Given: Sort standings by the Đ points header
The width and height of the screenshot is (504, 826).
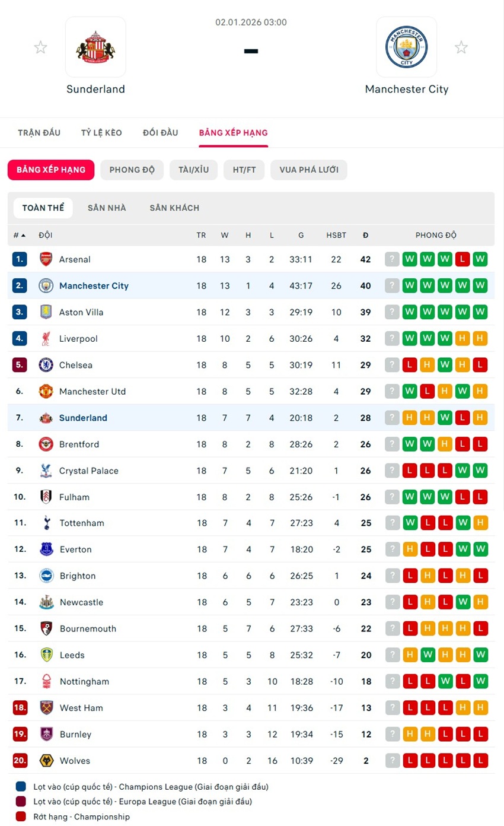Looking at the screenshot, I should [x=365, y=236].
